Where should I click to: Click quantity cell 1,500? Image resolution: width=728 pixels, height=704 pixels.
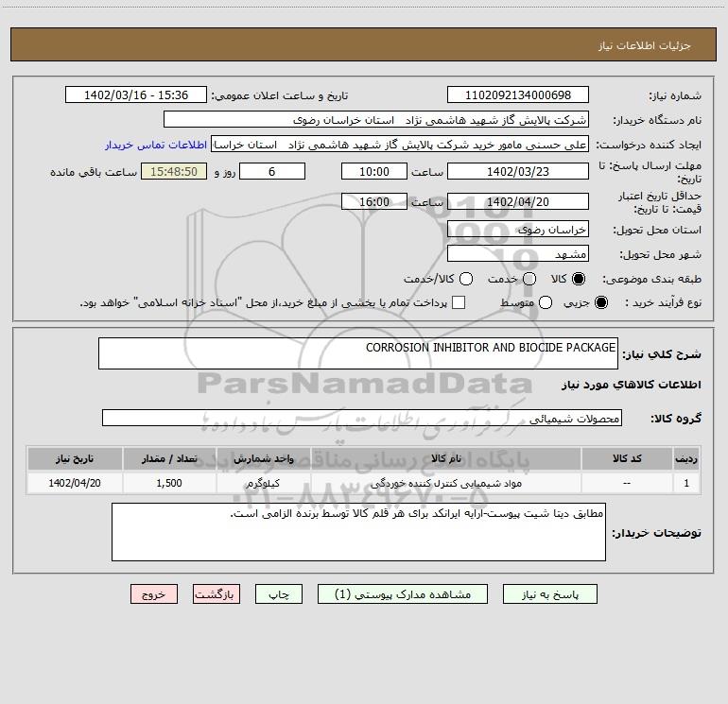click(x=169, y=483)
